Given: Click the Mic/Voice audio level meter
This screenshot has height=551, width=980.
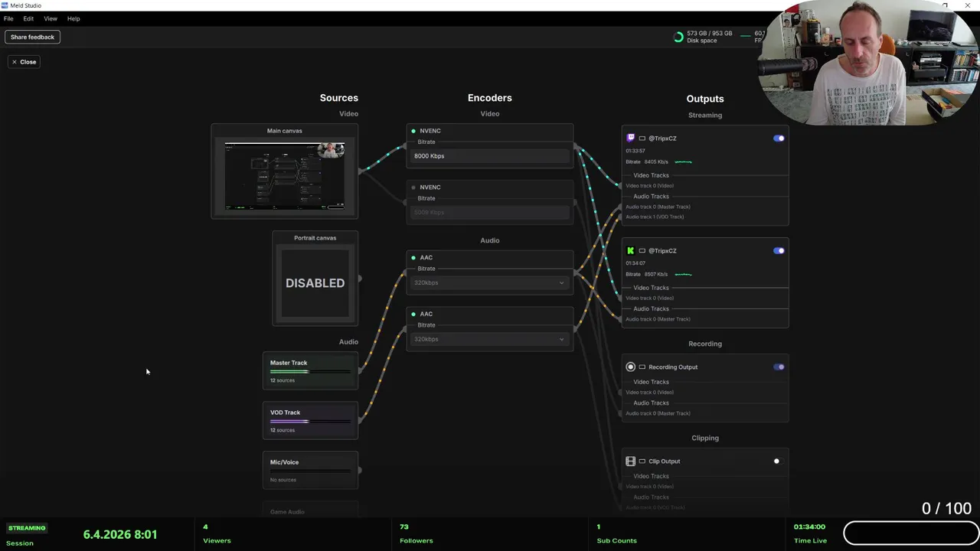Looking at the screenshot, I should 310,471.
